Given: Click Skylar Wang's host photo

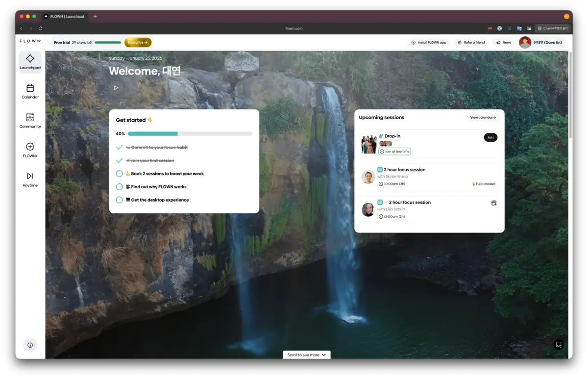Looking at the screenshot, I should (368, 177).
